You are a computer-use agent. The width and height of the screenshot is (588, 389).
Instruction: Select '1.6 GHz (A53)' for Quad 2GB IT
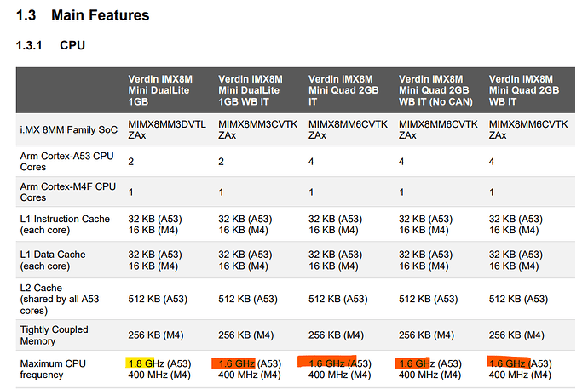click(340, 363)
